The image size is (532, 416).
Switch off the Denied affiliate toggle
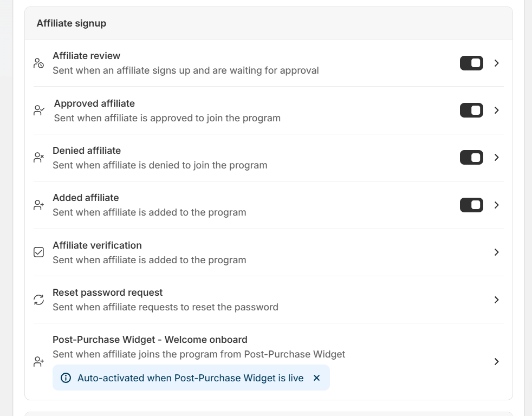(471, 158)
